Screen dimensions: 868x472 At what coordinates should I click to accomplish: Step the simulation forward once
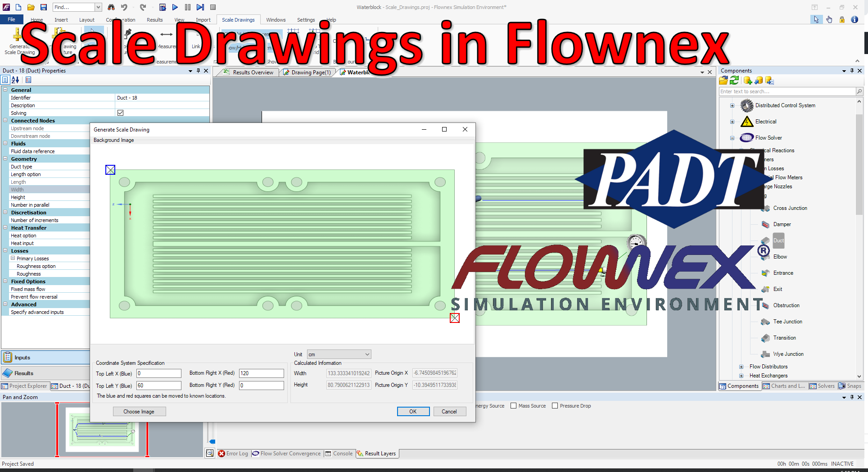[x=200, y=7]
